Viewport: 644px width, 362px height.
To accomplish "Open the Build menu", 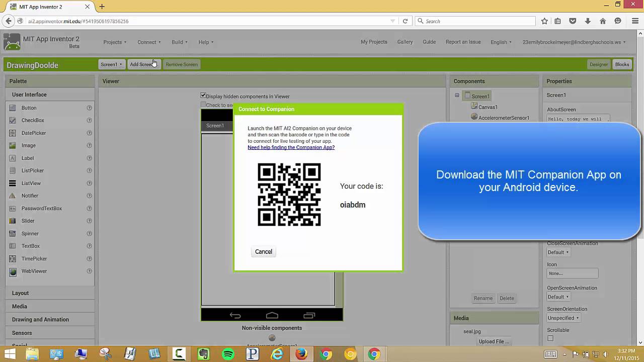I will 180,42.
